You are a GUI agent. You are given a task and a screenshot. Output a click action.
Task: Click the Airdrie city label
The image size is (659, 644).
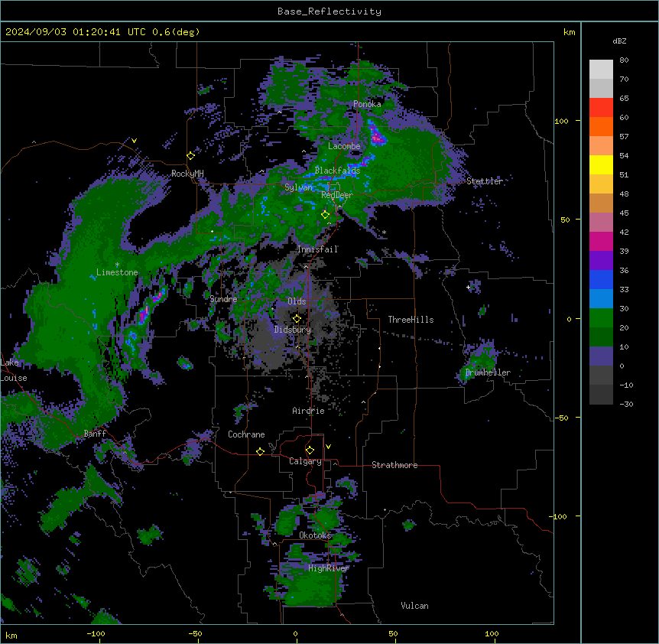tap(308, 411)
